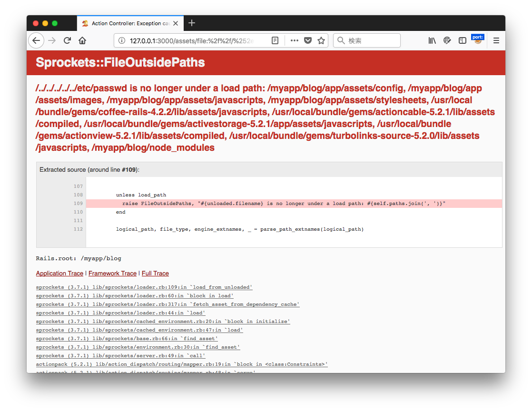Click the line number 107
This screenshot has height=411, width=532.
pos(78,186)
